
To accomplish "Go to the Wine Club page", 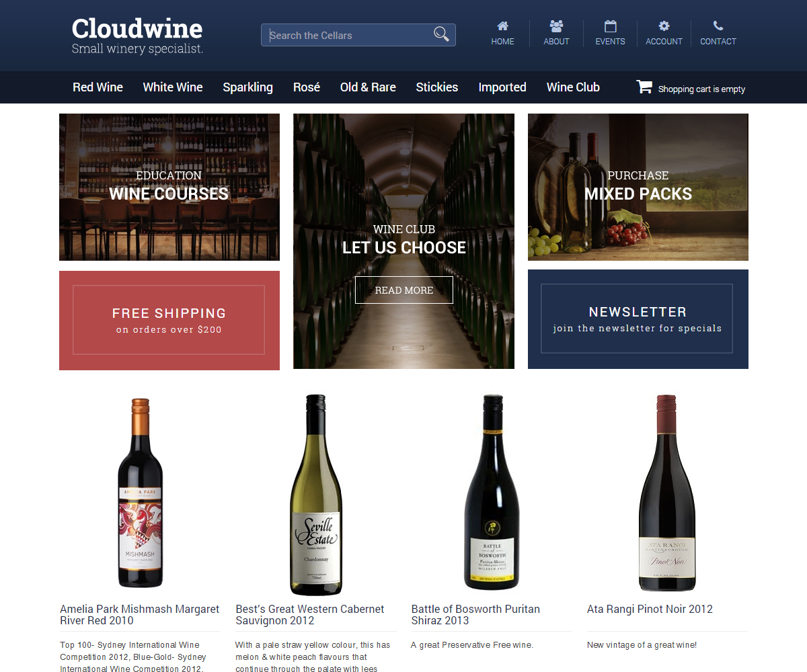I will (x=573, y=87).
